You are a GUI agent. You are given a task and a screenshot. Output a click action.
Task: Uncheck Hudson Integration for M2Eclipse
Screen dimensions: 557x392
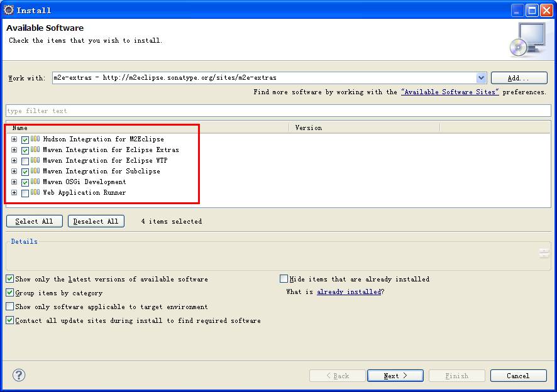[25, 140]
